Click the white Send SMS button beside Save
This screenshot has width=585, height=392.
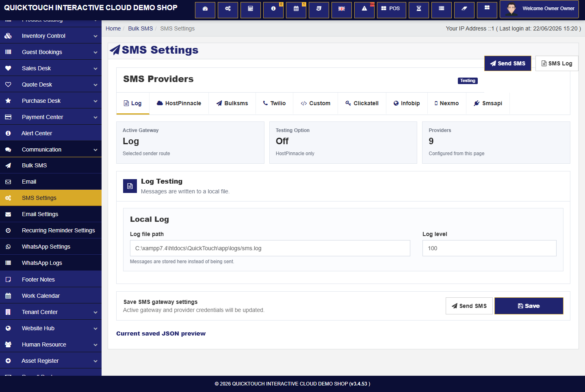pyautogui.click(x=469, y=306)
